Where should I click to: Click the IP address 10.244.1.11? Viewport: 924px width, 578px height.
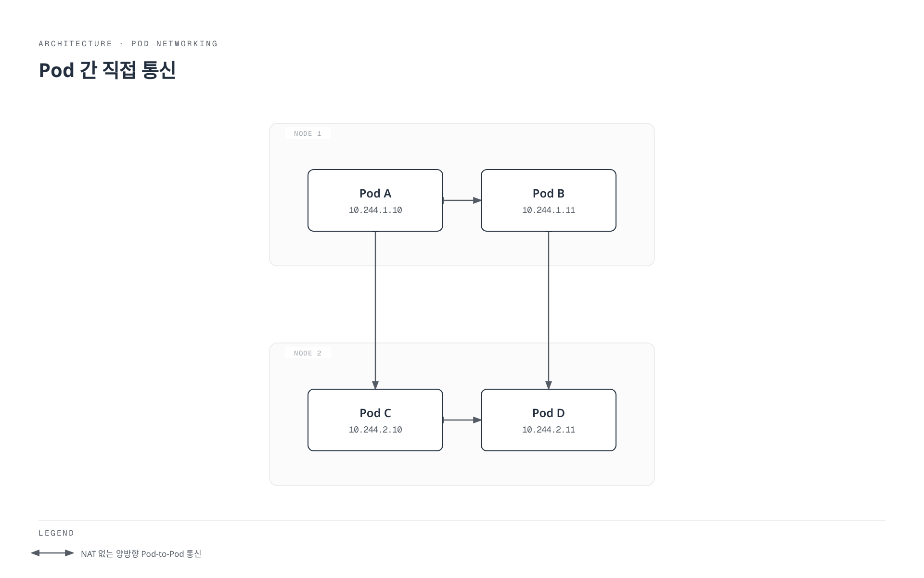click(549, 210)
